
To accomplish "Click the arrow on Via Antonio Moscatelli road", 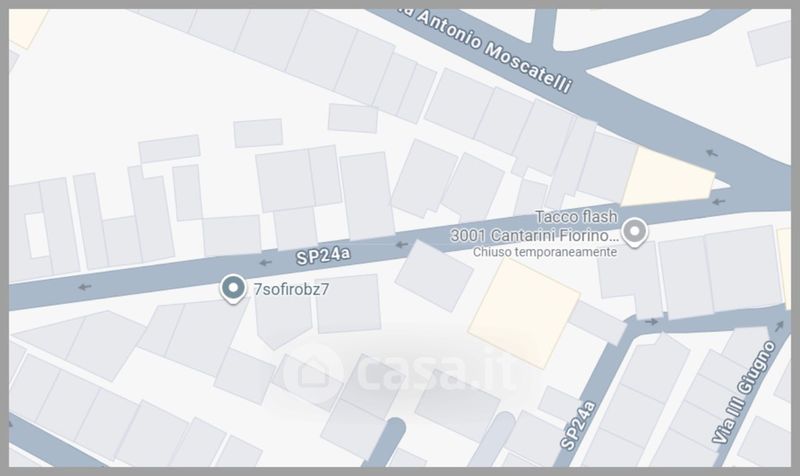I will coord(712,153).
